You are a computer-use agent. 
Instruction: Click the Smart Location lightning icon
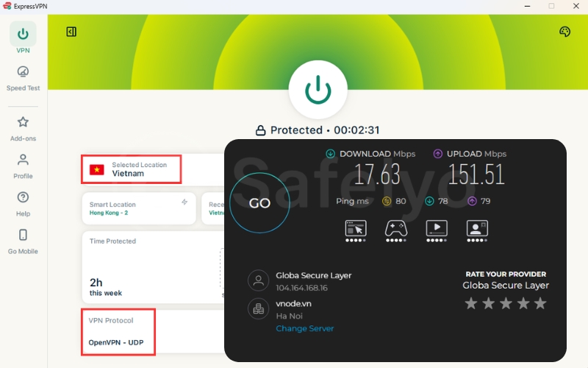pyautogui.click(x=184, y=202)
